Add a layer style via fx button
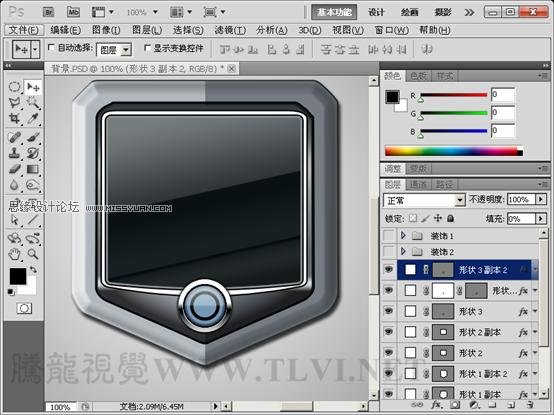This screenshot has width=554, height=415. 436,405
